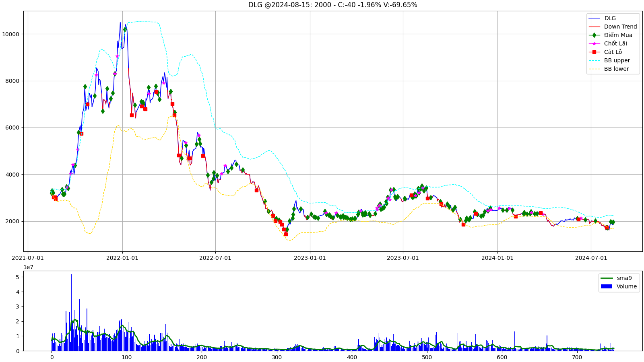This screenshot has height=362, width=644.
Task: Click the 8000 price axis label
Action: point(12,81)
